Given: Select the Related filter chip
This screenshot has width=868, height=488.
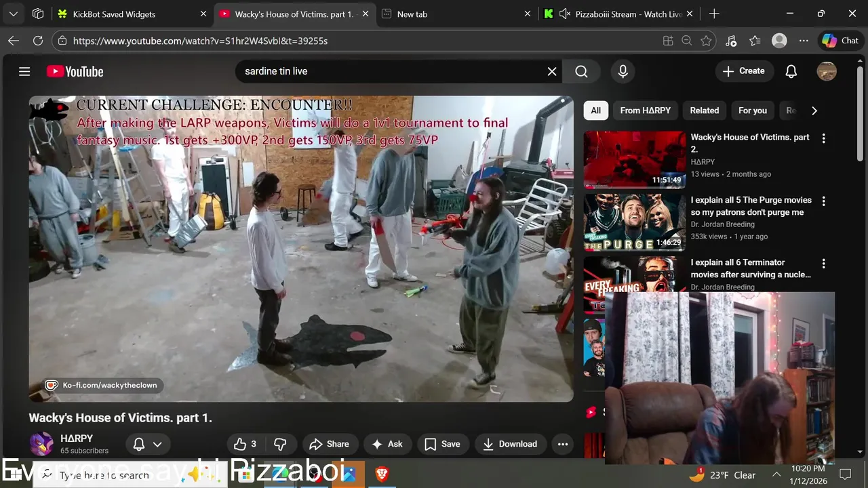Looking at the screenshot, I should tap(705, 110).
